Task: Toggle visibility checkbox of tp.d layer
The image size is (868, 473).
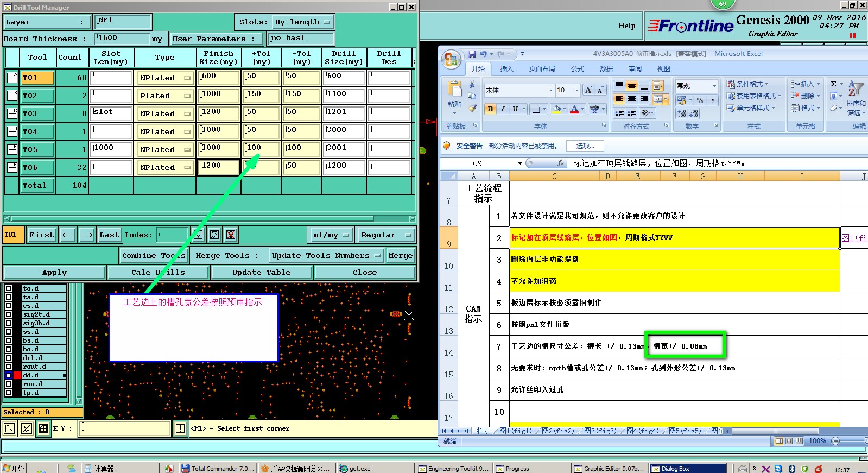Action: coord(9,393)
